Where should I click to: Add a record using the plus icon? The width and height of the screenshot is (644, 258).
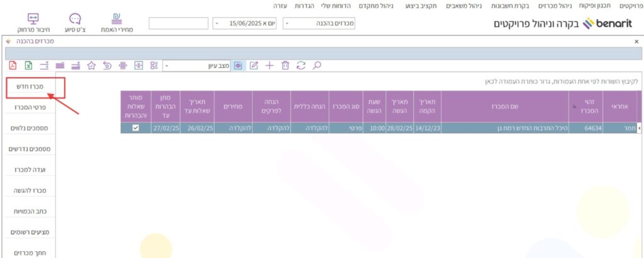270,65
